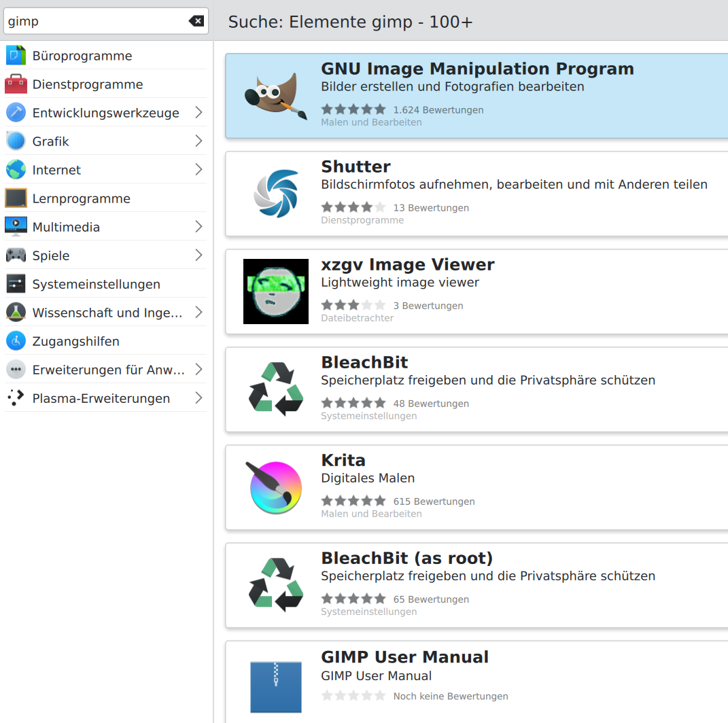Image resolution: width=728 pixels, height=723 pixels.
Task: Click "Lightweight image viewer" description
Action: pos(400,282)
